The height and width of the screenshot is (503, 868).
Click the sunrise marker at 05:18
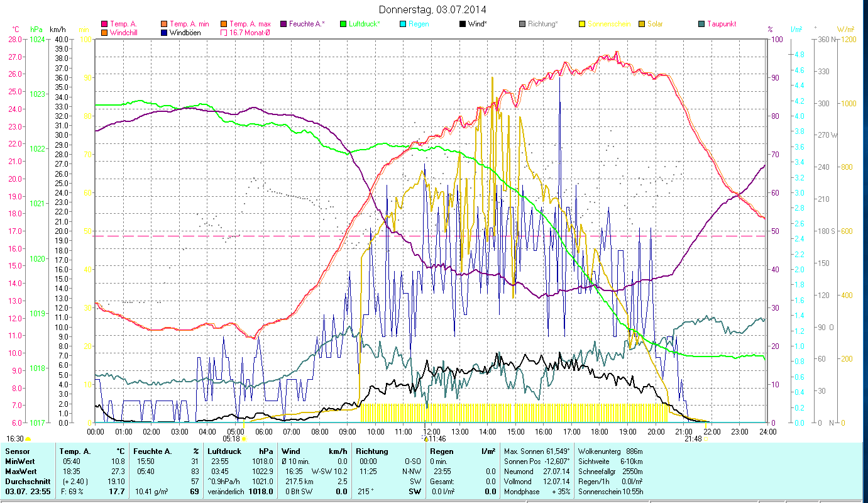click(244, 439)
